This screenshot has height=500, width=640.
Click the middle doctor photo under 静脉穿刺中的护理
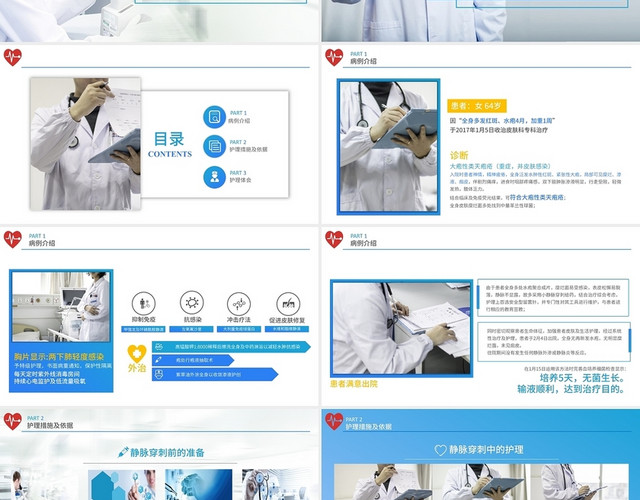coord(482,482)
